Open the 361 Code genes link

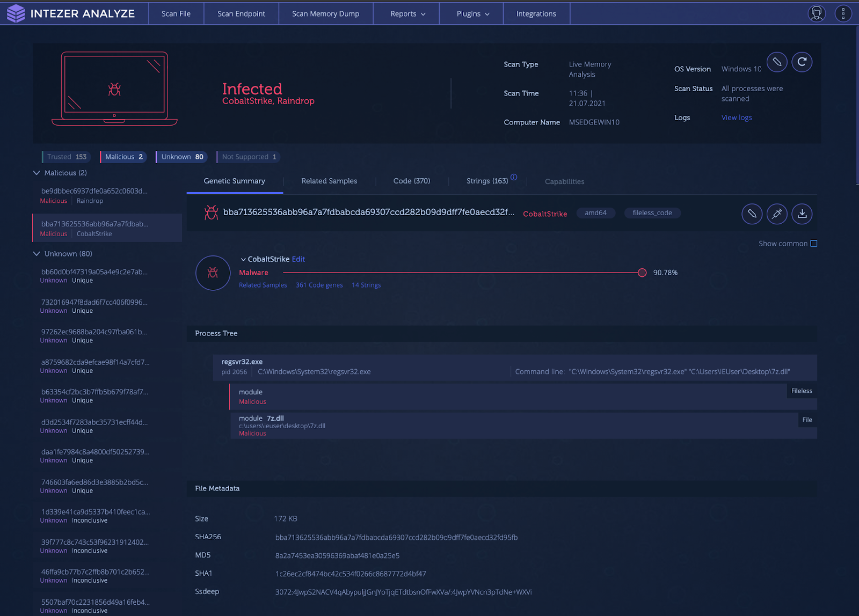point(319,285)
